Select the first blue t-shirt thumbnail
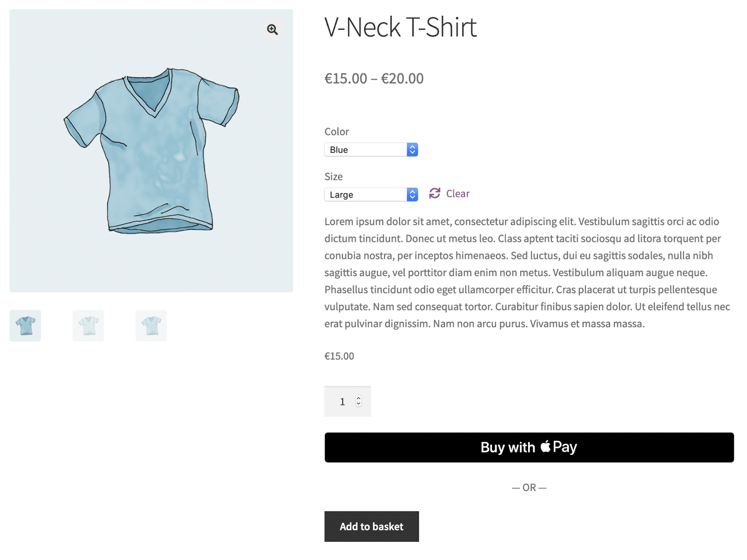Image resolution: width=747 pixels, height=560 pixels. click(x=25, y=326)
